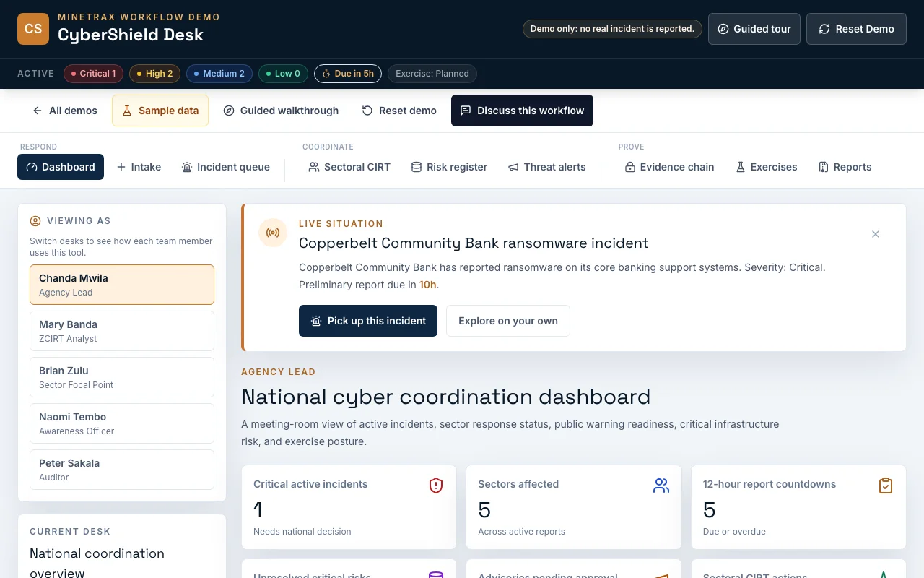
Task: Open the Sectors affected card
Action: click(574, 507)
